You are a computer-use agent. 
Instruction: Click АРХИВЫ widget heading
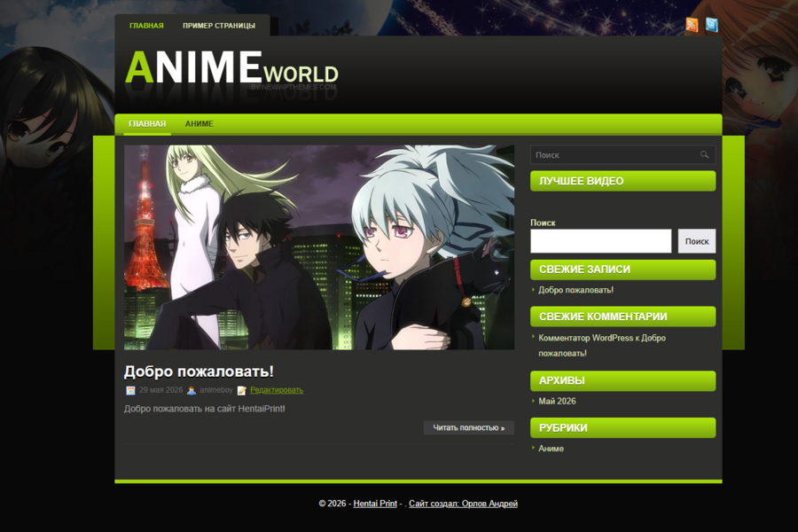623,380
